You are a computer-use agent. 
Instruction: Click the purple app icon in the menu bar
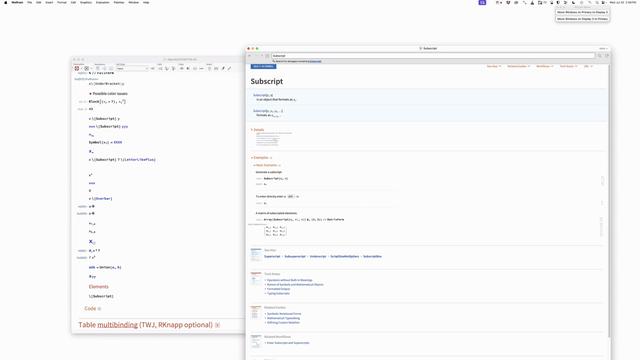(x=482, y=2)
